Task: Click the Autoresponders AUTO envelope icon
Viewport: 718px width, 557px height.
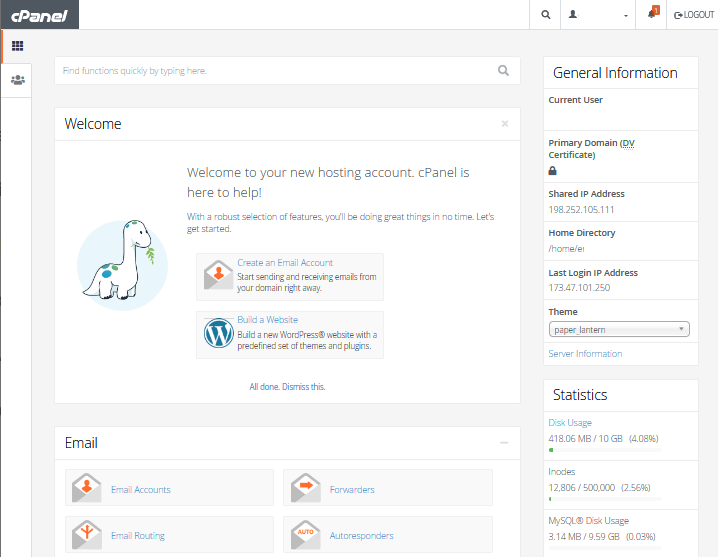Action: (x=305, y=535)
